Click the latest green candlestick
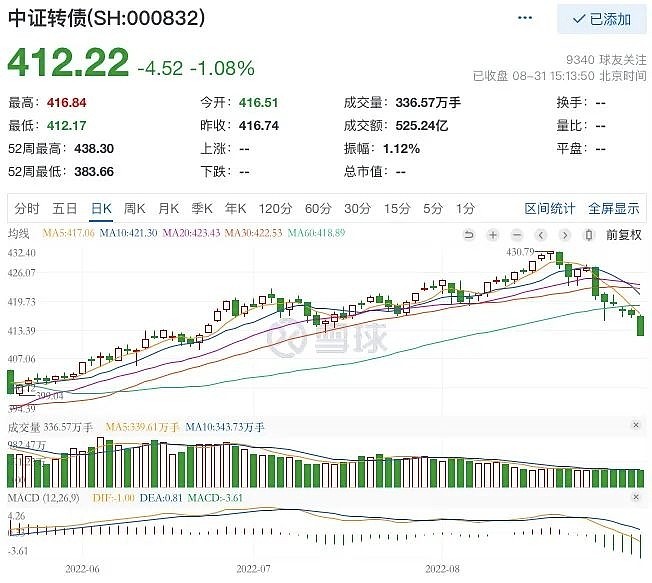The image size is (652, 583). click(640, 326)
